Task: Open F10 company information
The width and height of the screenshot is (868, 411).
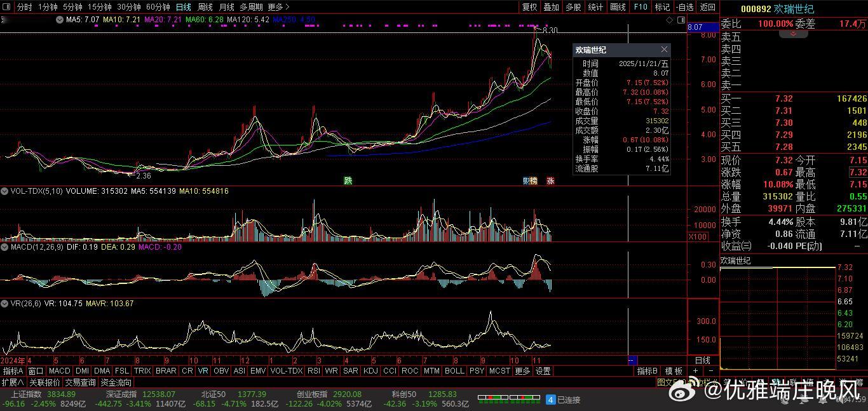Action: tap(640, 7)
